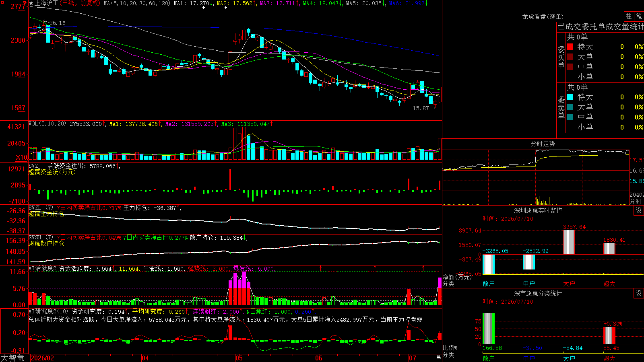Select the 深圳超赢实时监控 panel title
The height and width of the screenshot is (362, 644).
coord(538,210)
